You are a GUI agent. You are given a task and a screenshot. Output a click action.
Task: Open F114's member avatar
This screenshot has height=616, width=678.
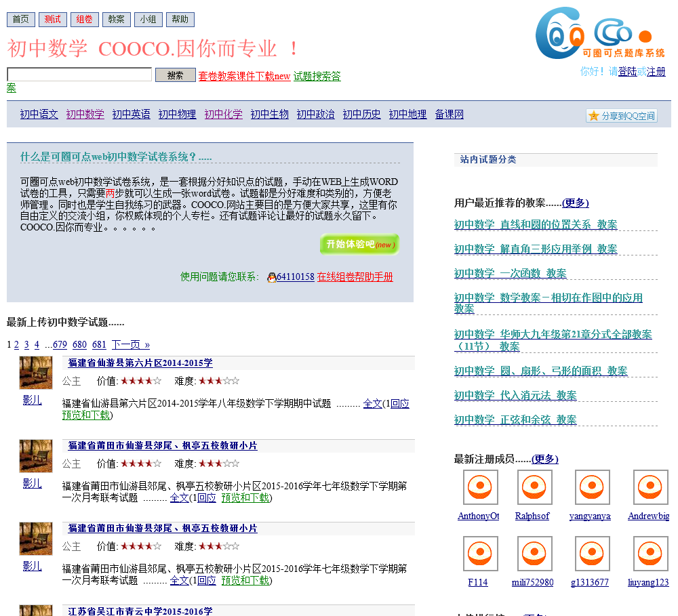tap(480, 554)
